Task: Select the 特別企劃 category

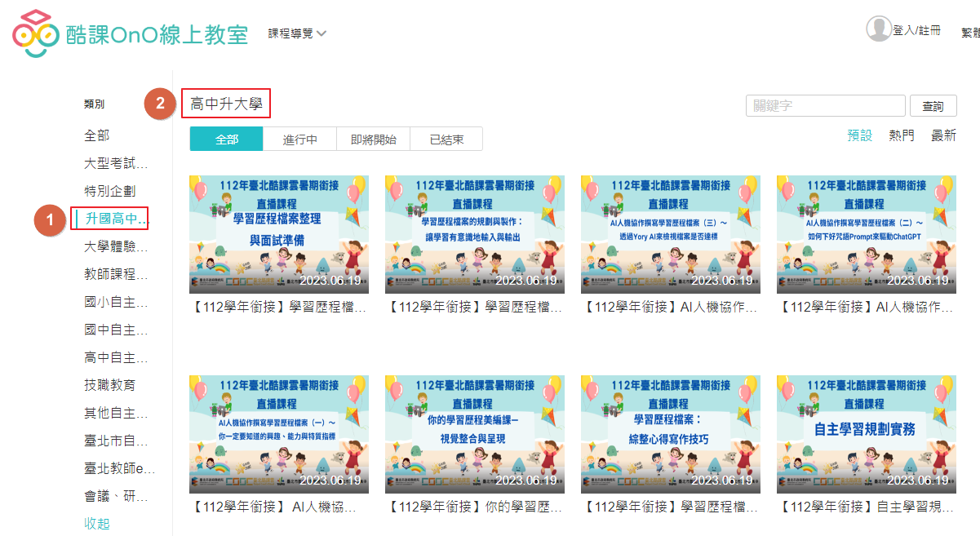Action: click(x=109, y=191)
